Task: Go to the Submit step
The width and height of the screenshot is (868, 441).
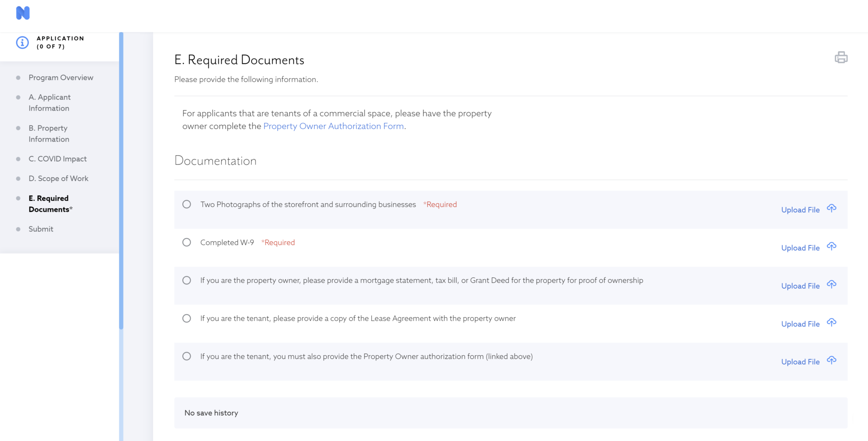Action: point(41,229)
